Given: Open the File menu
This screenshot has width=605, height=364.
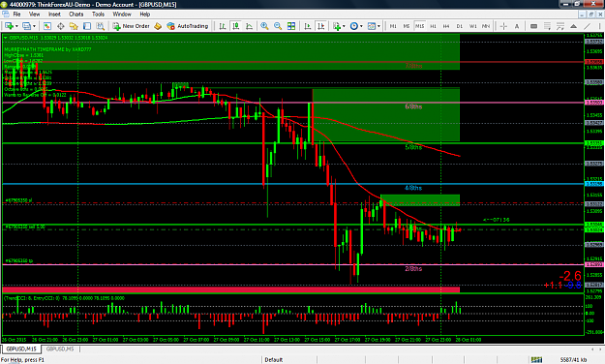Looking at the screenshot, I should click(x=16, y=14).
